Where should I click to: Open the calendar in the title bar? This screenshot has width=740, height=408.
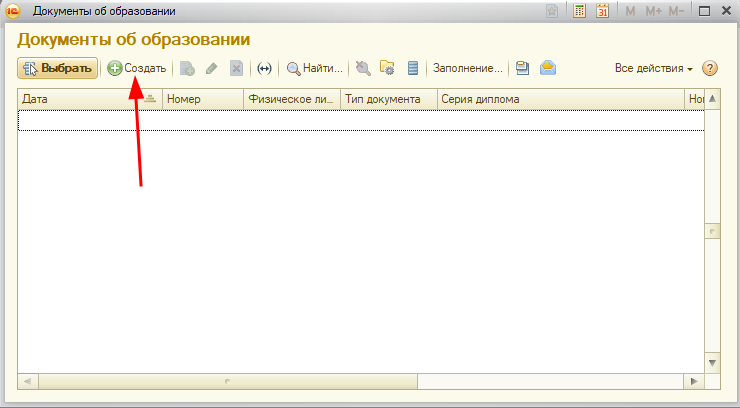603,11
